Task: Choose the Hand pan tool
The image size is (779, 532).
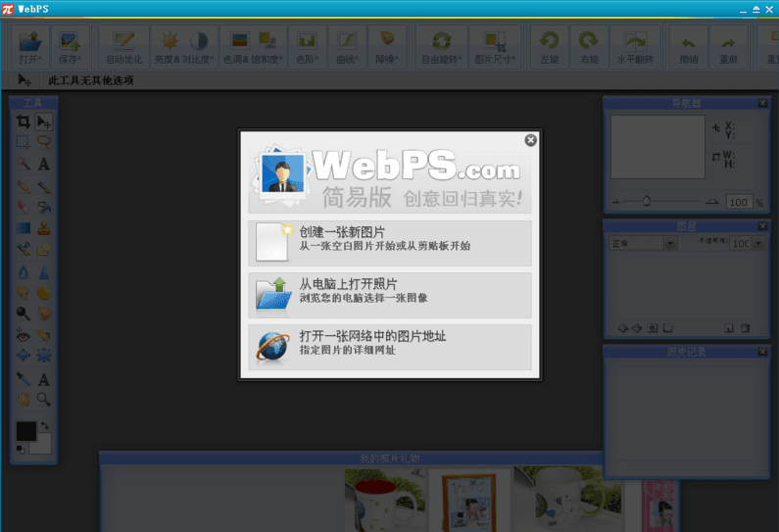Action: [23, 399]
